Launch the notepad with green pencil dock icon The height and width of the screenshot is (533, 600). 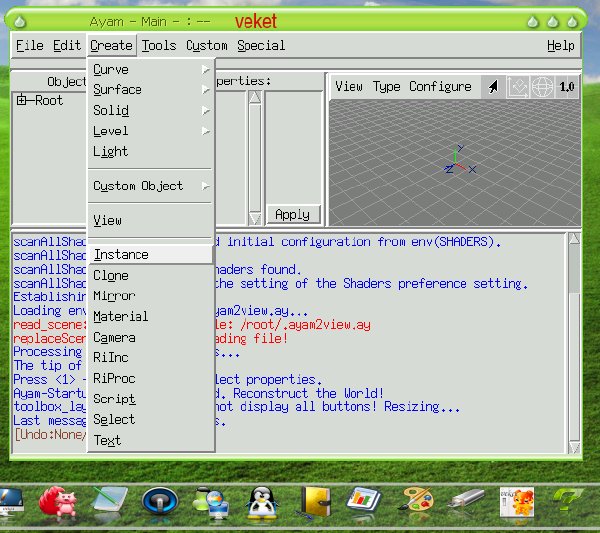(x=110, y=499)
